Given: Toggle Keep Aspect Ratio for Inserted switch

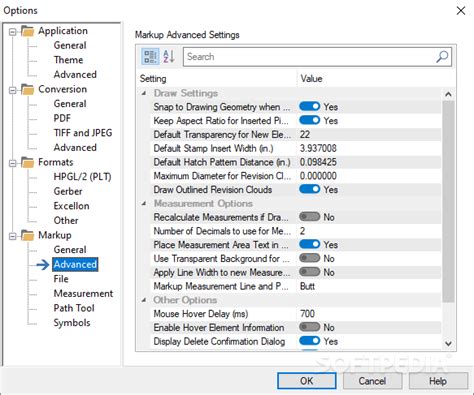Looking at the screenshot, I should [309, 120].
